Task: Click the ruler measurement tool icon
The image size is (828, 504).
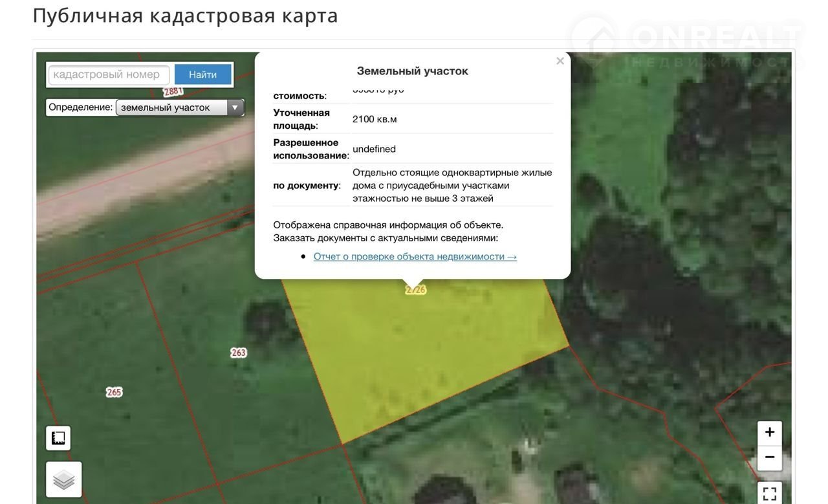Action: (58, 438)
